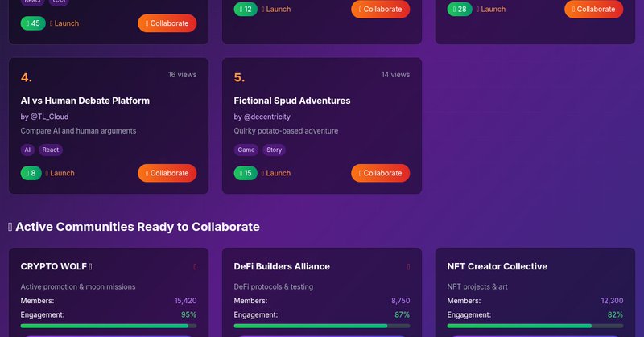The width and height of the screenshot is (644, 337).
Task: Open the AI vs Human Debate Platform title
Action: tap(85, 101)
